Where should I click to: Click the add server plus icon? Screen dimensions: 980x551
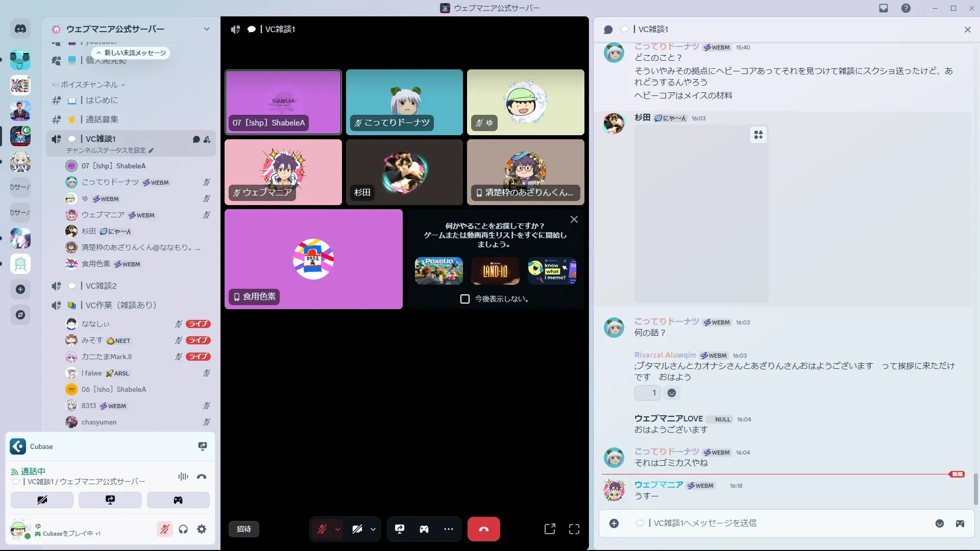(x=20, y=289)
